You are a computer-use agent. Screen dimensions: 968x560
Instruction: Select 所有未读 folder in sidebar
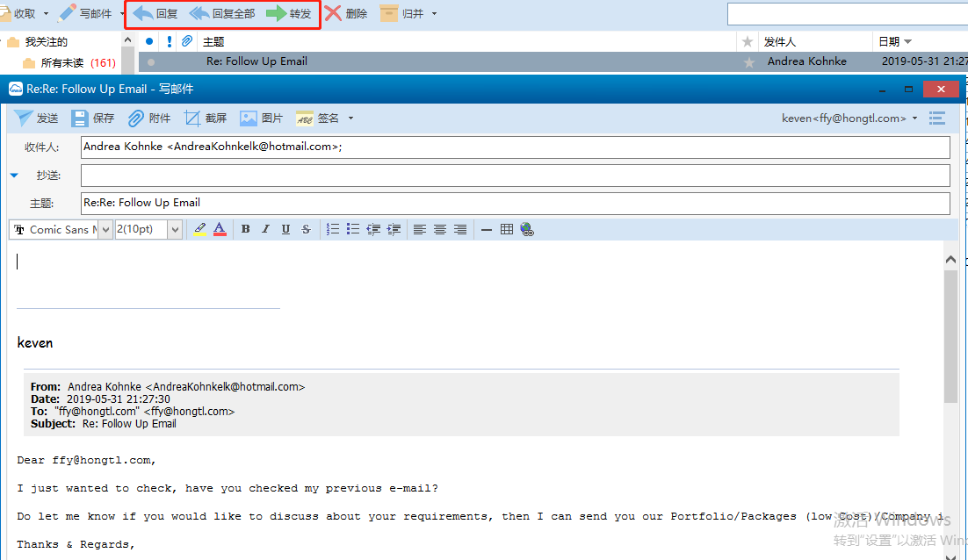61,62
